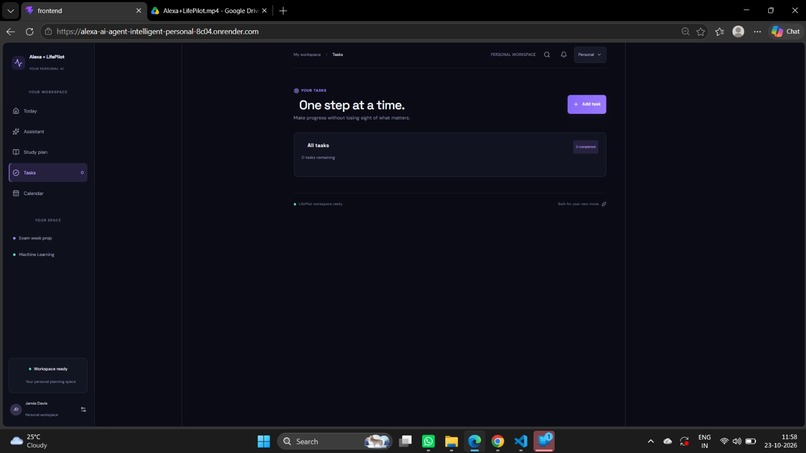
Task: Select the Tasks sidebar item
Action: tap(48, 173)
